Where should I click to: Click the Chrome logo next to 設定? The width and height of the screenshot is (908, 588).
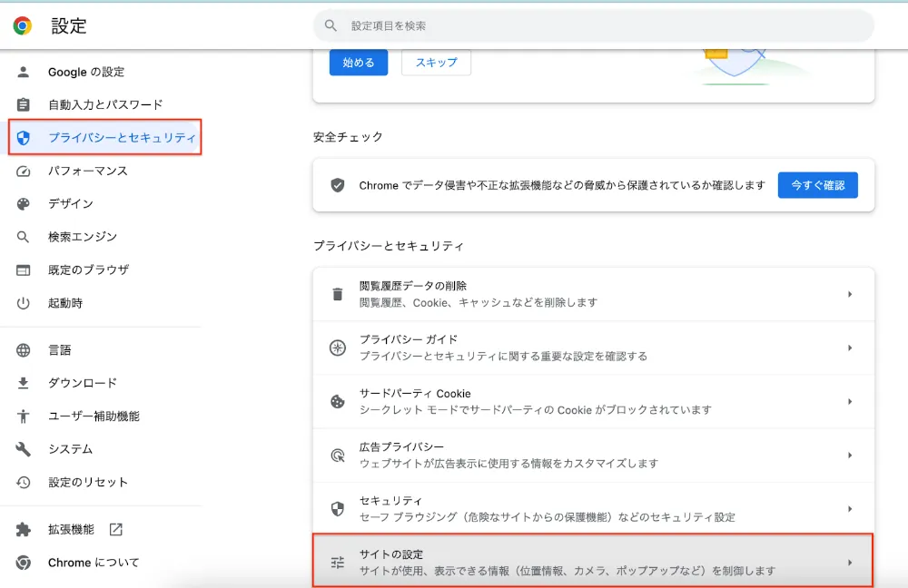(x=23, y=25)
